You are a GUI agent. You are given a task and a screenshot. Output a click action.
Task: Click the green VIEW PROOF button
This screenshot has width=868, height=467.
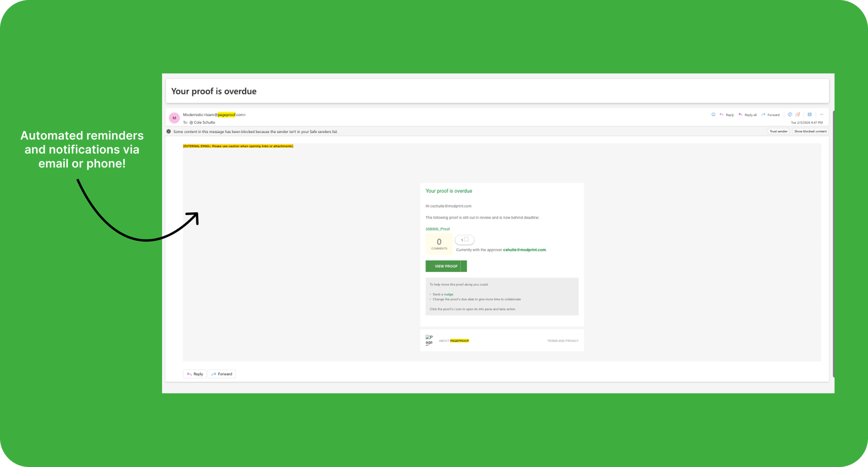(446, 266)
